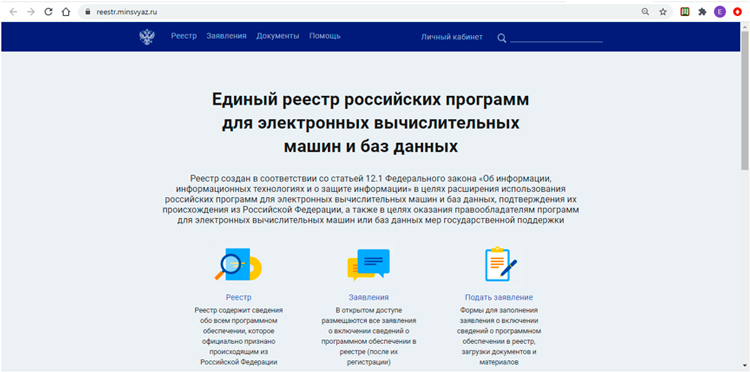
Task: Open the Помощь menu item
Action: pos(325,36)
